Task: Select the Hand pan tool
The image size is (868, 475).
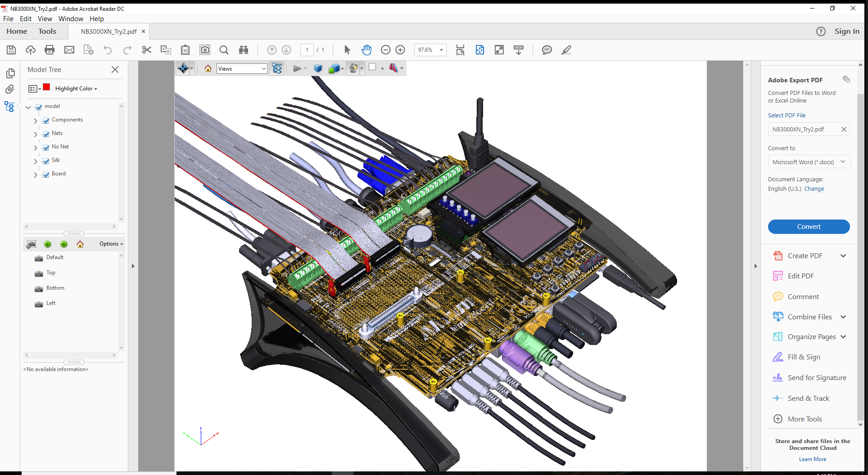Action: [366, 50]
